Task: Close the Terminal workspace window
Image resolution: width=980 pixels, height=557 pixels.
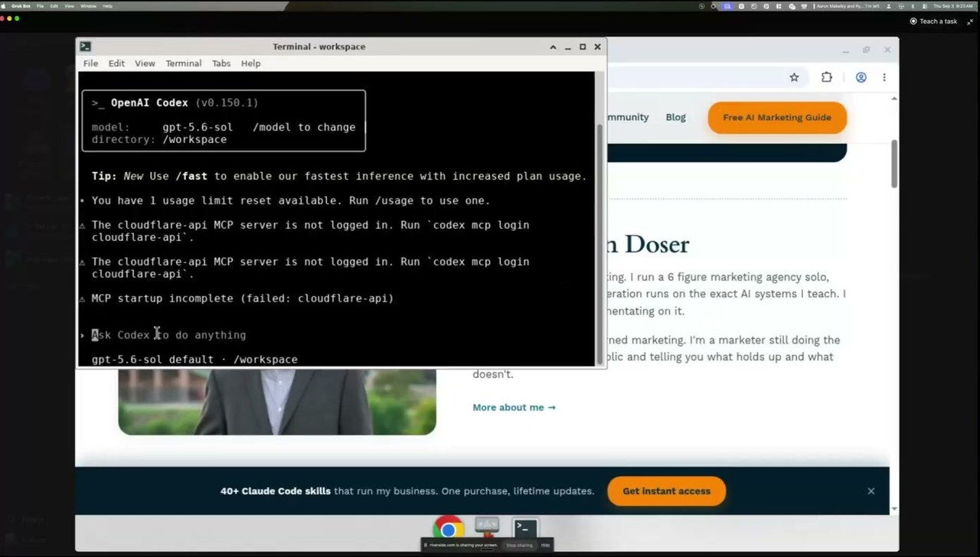Action: tap(598, 47)
